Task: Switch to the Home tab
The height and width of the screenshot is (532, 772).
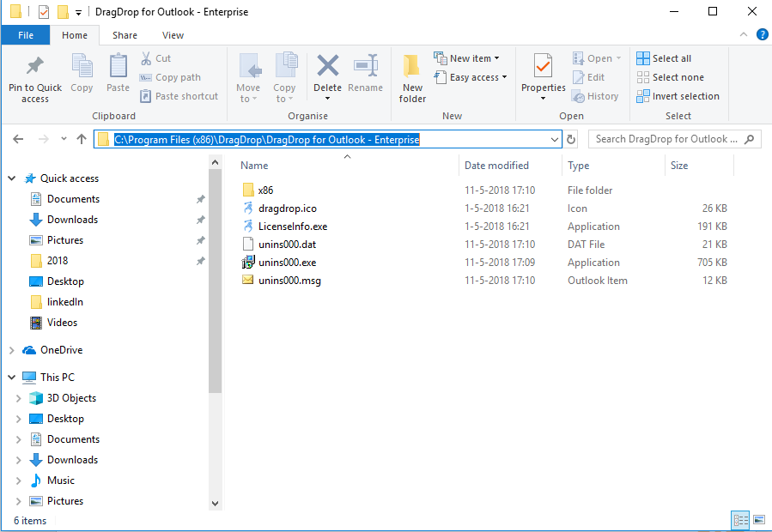Action: pos(75,35)
